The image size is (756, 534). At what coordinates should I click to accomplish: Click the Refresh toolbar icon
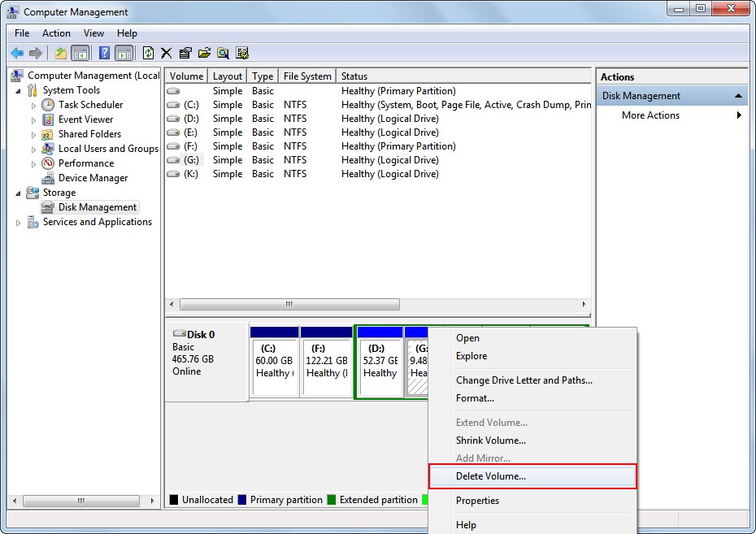pyautogui.click(x=148, y=53)
